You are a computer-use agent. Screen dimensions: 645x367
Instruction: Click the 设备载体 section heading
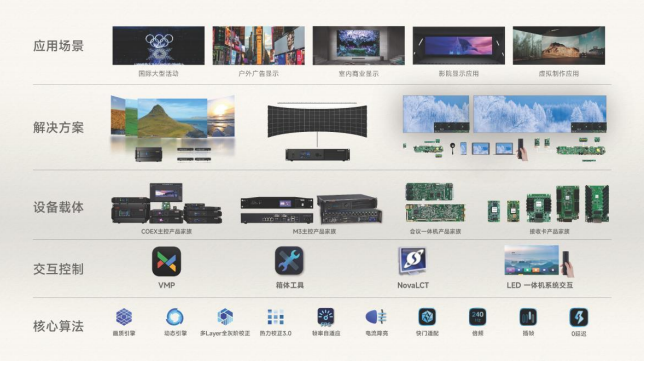click(x=58, y=207)
